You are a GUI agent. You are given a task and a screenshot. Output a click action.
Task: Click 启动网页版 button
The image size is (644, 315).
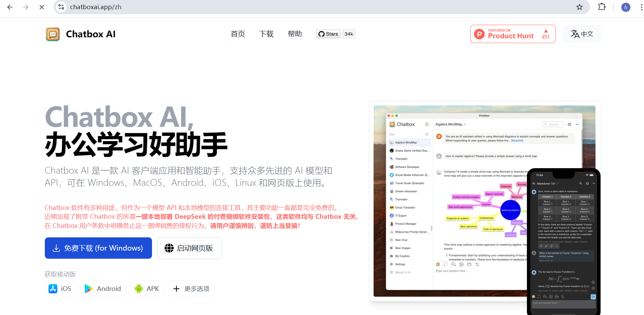pyautogui.click(x=189, y=248)
